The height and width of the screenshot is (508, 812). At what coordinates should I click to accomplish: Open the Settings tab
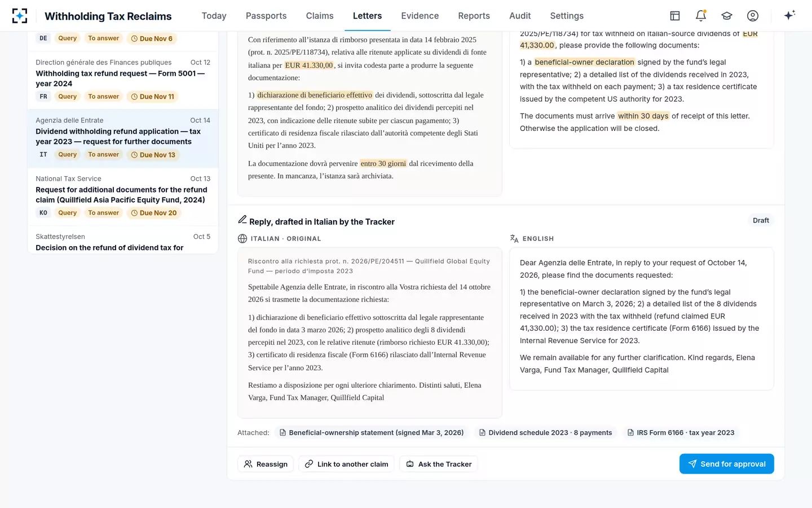coord(567,16)
